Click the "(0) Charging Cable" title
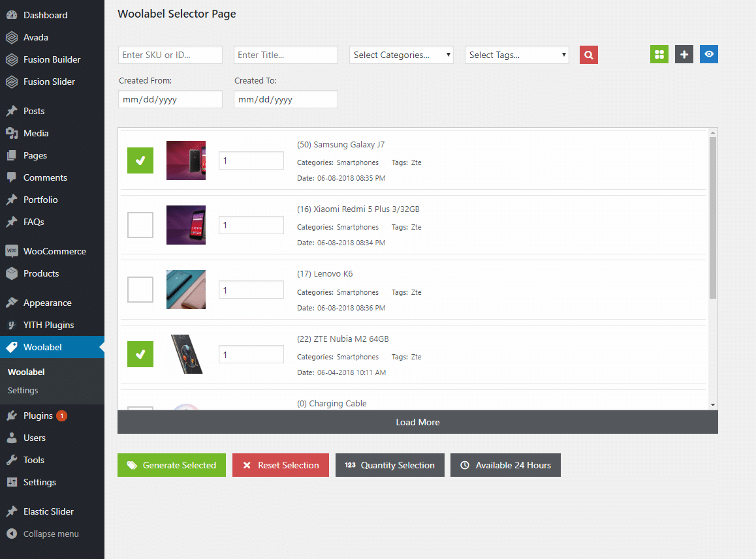This screenshot has width=756, height=559. (x=332, y=403)
